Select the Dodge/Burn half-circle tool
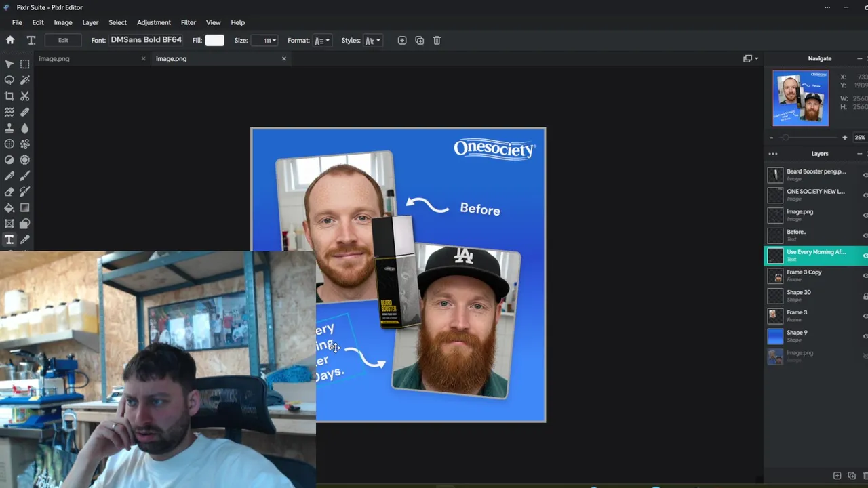The height and width of the screenshot is (488, 868). [9, 160]
